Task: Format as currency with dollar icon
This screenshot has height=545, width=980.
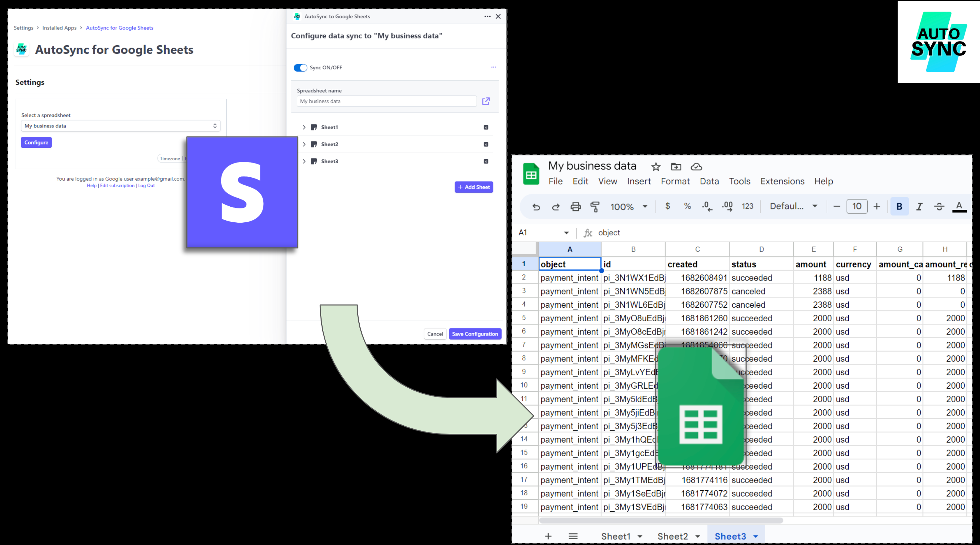Action: point(668,206)
